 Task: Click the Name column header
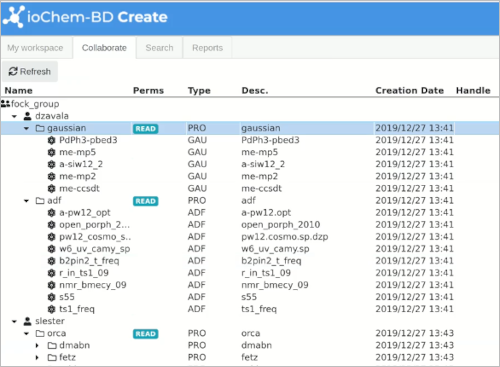click(x=19, y=91)
